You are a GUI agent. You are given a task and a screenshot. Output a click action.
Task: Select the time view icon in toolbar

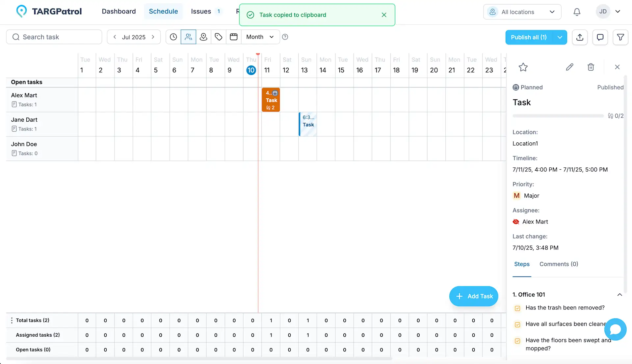173,37
